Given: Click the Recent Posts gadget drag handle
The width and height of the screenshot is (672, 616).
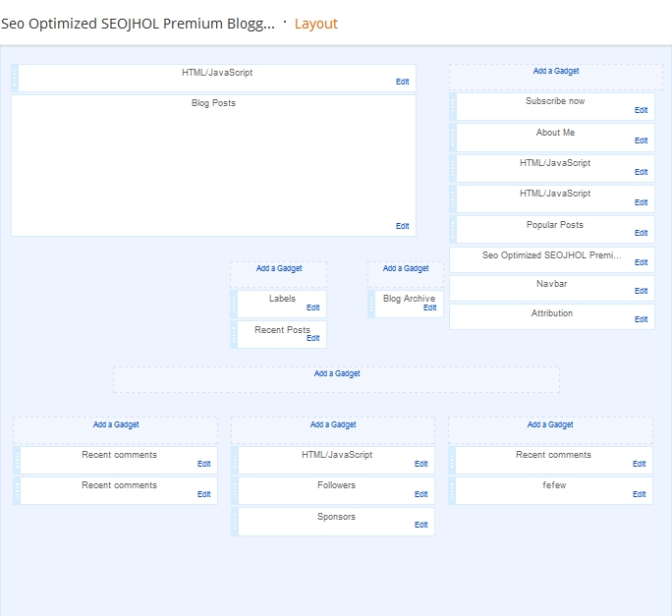Looking at the screenshot, I should 234,334.
